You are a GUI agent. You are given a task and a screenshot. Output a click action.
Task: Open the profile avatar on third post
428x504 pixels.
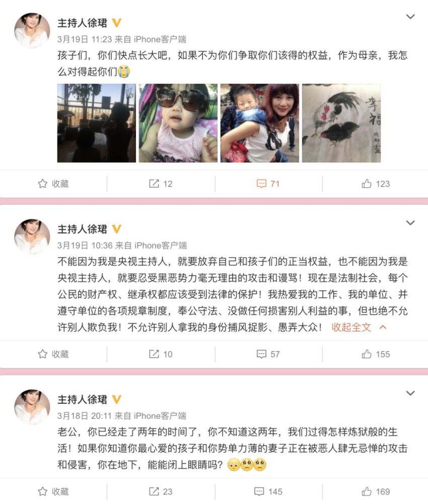pyautogui.click(x=32, y=407)
